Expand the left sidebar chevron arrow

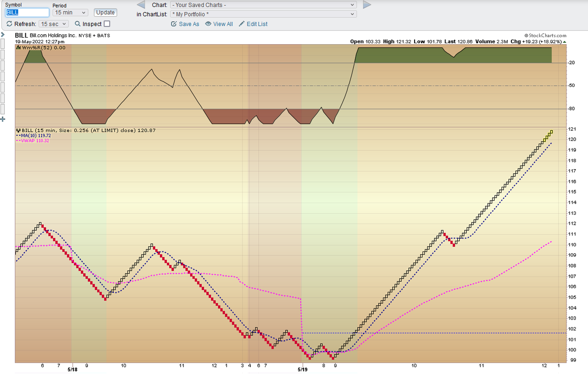pyautogui.click(x=2, y=35)
